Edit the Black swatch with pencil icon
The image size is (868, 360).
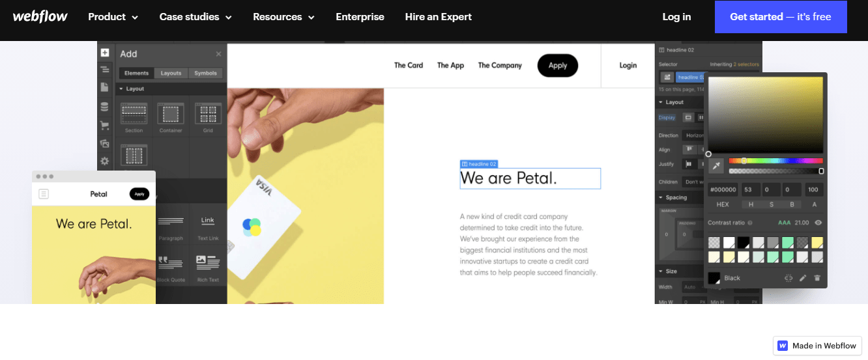coord(803,278)
